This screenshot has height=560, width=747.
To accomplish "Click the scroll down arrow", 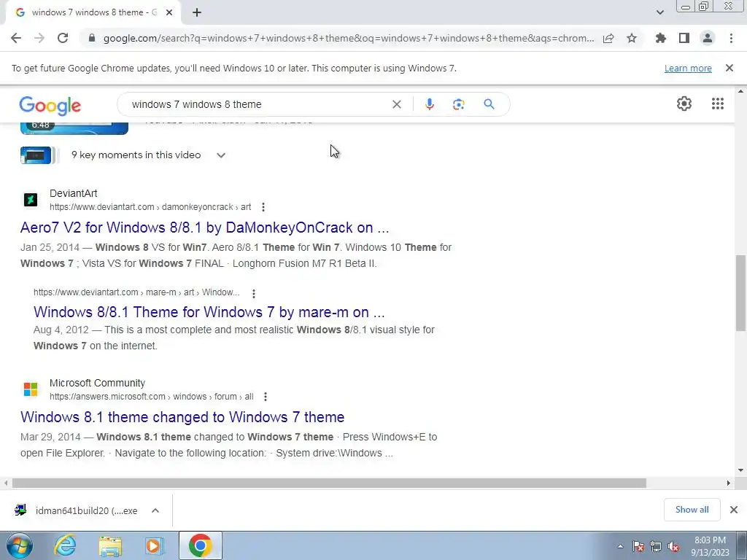I will coord(740,470).
